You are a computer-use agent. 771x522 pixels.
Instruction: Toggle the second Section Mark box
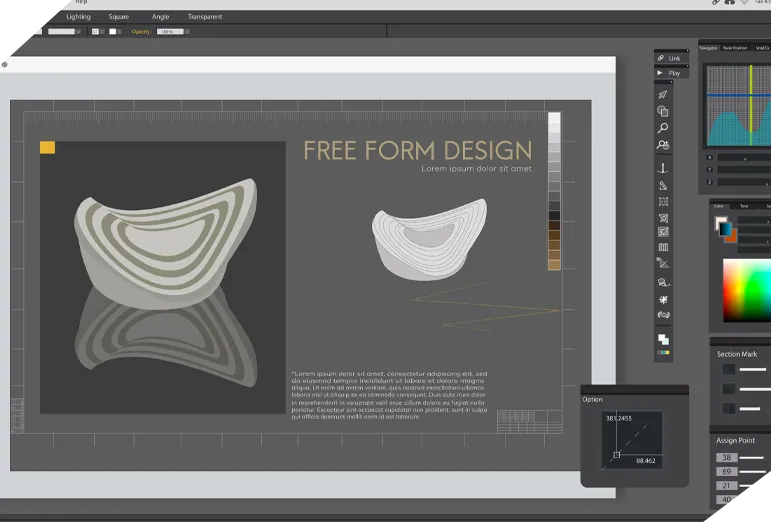click(729, 389)
